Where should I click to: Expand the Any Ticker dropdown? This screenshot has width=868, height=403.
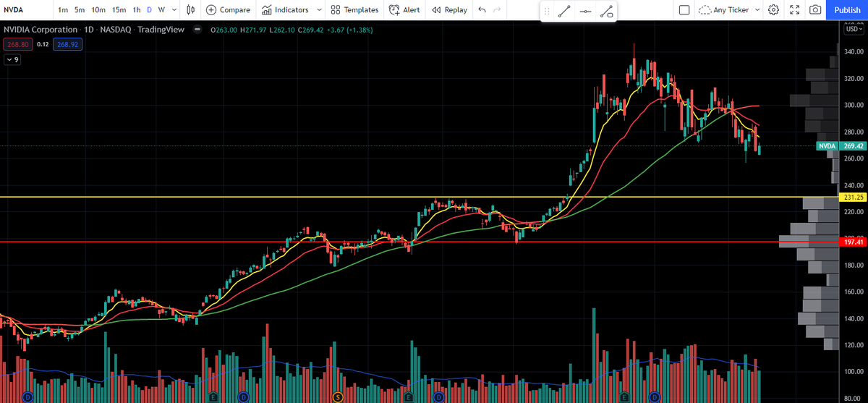coord(757,10)
